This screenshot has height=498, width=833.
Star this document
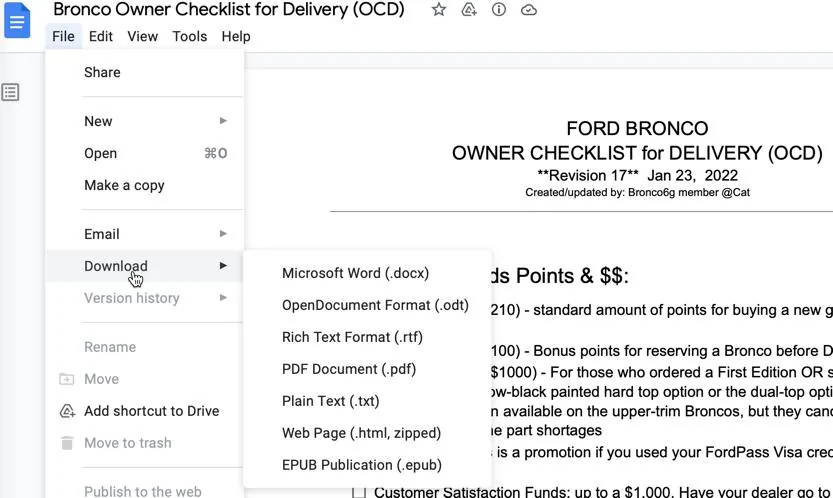coord(438,10)
